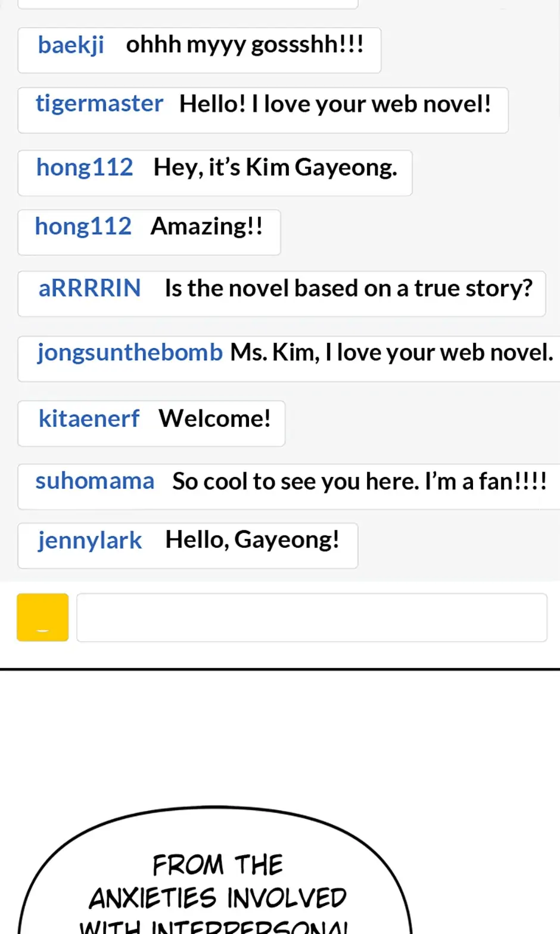Click the "Hello, Gayeong!" message text
Viewport: 560px width, 934px height.
[252, 540]
